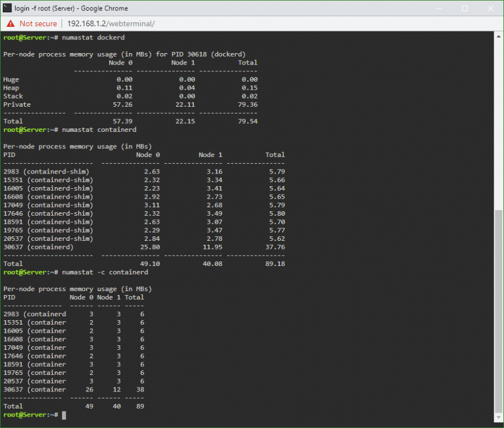
Task: Maximize the Chrome window
Action: [465, 9]
